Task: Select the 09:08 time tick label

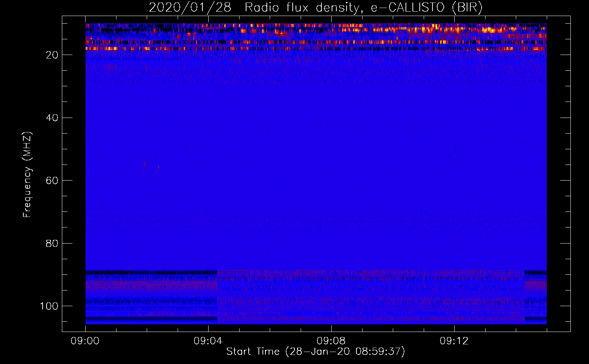Action: tap(331, 341)
